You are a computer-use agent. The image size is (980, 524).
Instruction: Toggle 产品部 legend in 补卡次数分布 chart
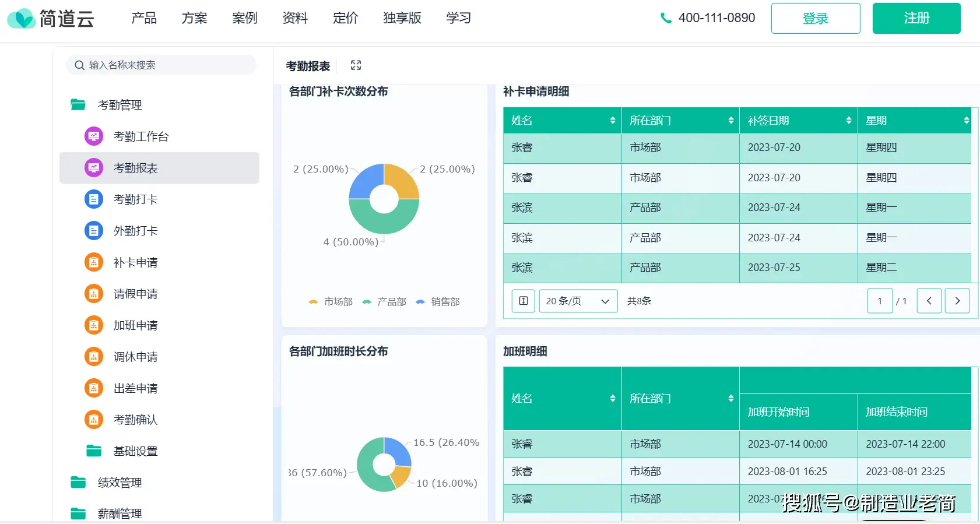pos(384,302)
